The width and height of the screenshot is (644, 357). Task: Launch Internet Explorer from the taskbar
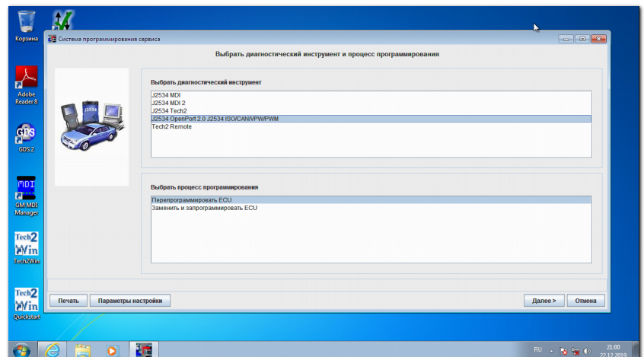(x=53, y=350)
